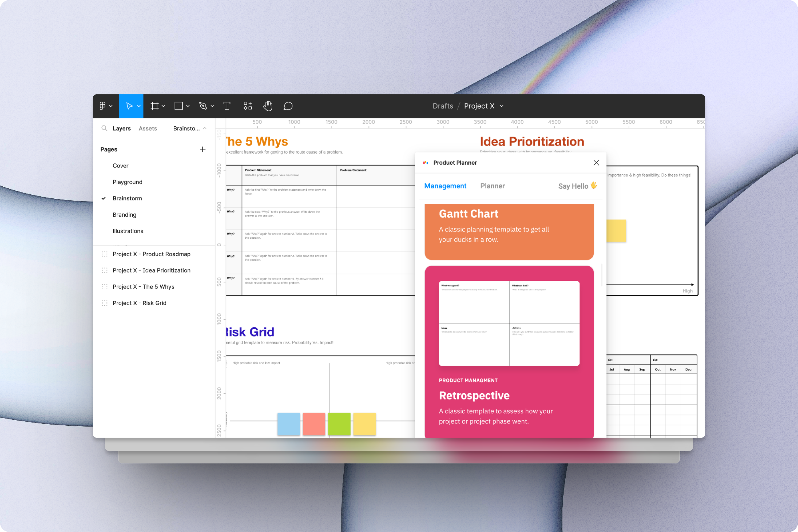798x532 pixels.
Task: Switch to the Assets tab
Action: [x=148, y=128]
